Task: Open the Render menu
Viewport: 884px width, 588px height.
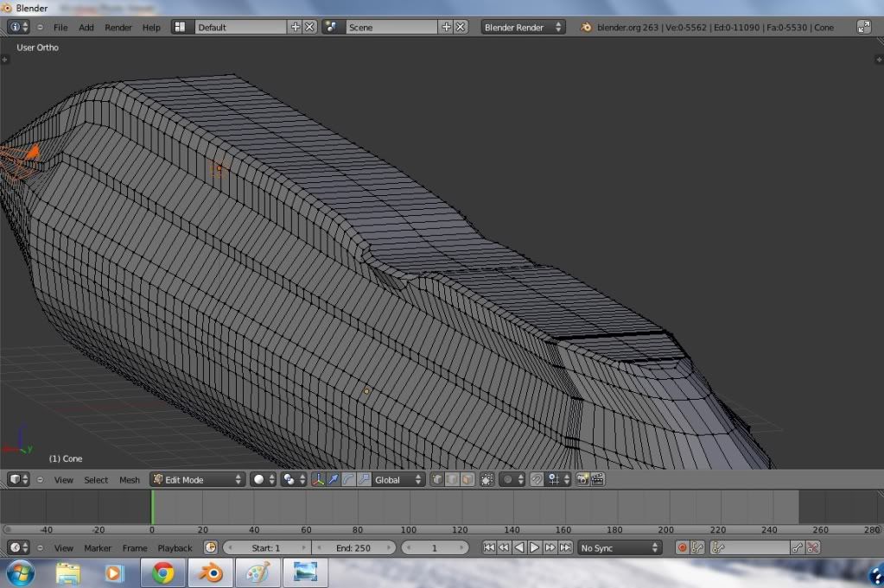Action: [x=118, y=27]
